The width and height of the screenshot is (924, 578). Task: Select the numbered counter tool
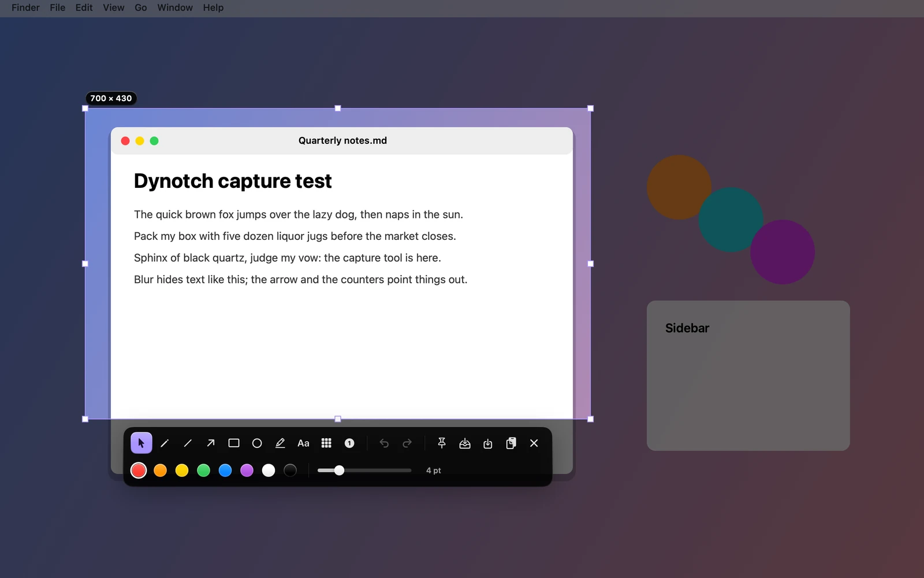pyautogui.click(x=349, y=443)
